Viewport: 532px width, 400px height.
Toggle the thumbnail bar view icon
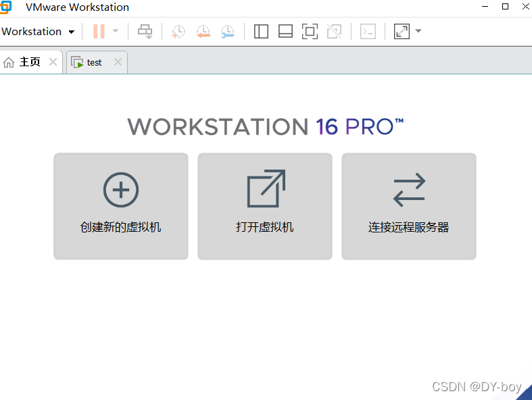pos(285,32)
